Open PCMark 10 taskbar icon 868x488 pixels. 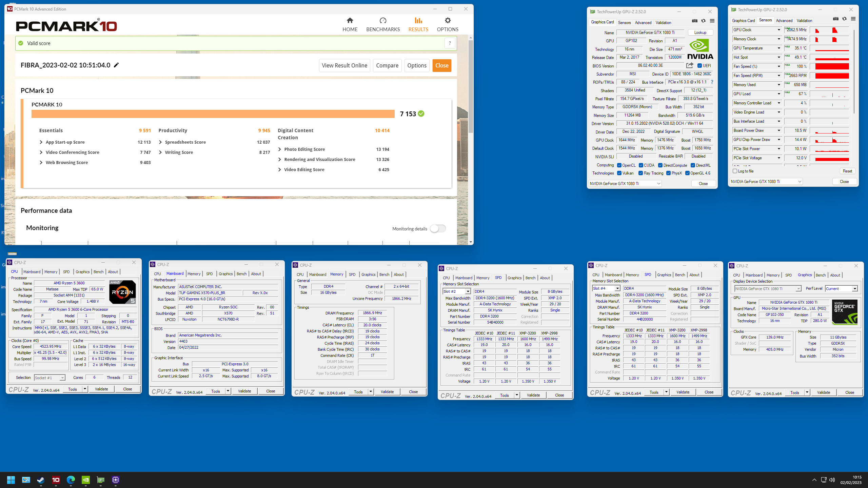click(56, 480)
